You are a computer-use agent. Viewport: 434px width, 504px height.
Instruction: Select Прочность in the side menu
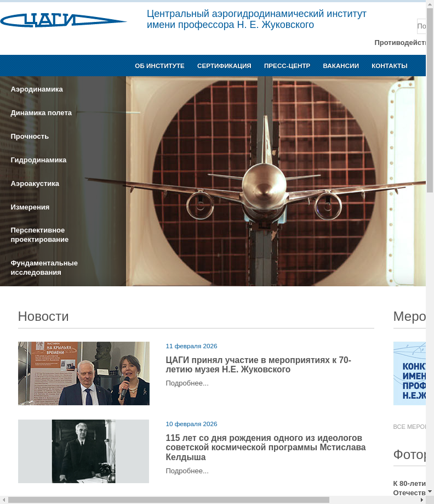30,137
